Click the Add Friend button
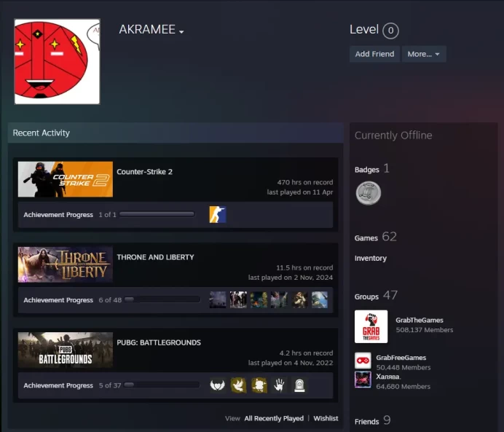504x432 pixels. pos(374,54)
